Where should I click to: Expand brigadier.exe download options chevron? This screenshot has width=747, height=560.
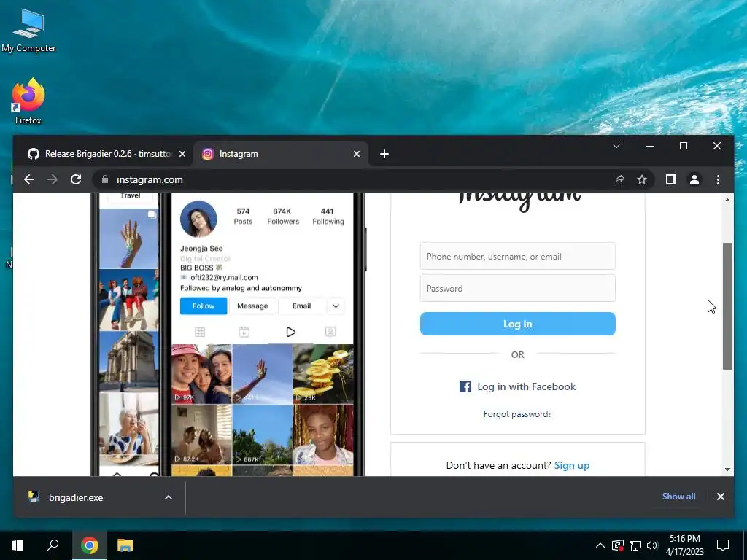point(169,497)
